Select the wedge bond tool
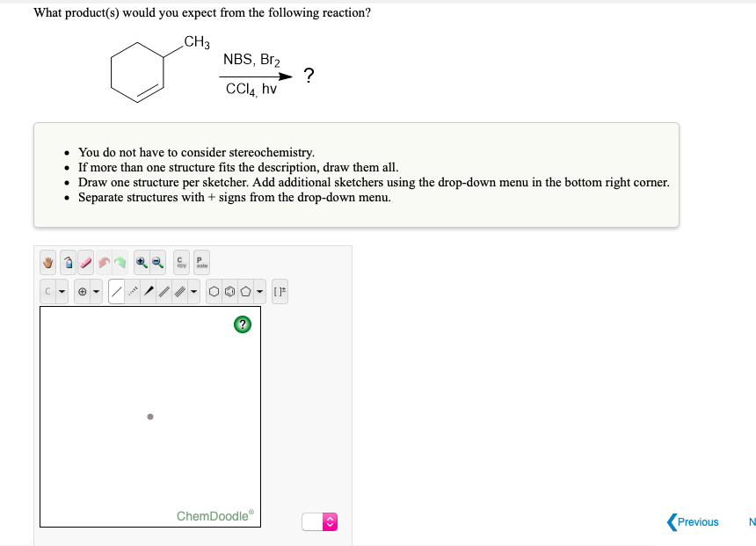 [x=149, y=291]
